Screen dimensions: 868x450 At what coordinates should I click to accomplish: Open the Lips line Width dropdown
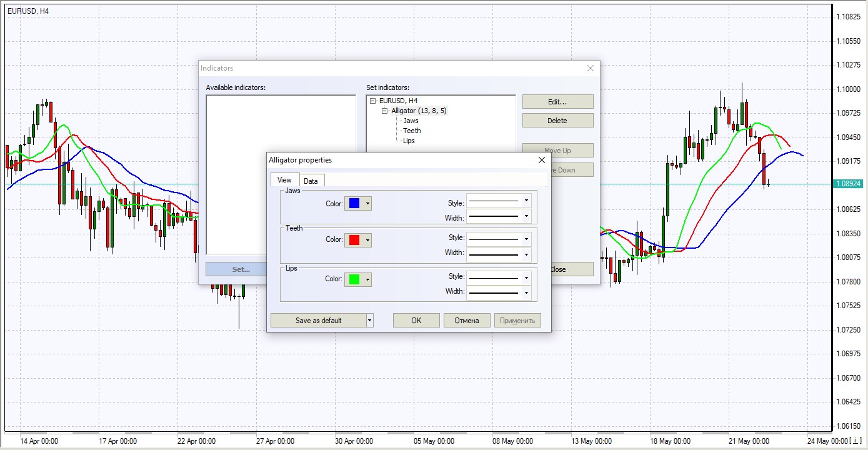click(499, 292)
